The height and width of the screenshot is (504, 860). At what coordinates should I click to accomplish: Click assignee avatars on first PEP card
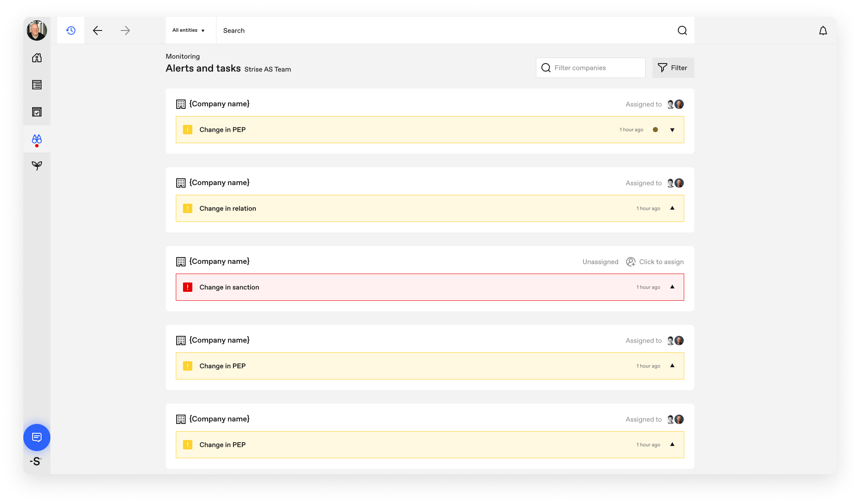click(x=675, y=104)
